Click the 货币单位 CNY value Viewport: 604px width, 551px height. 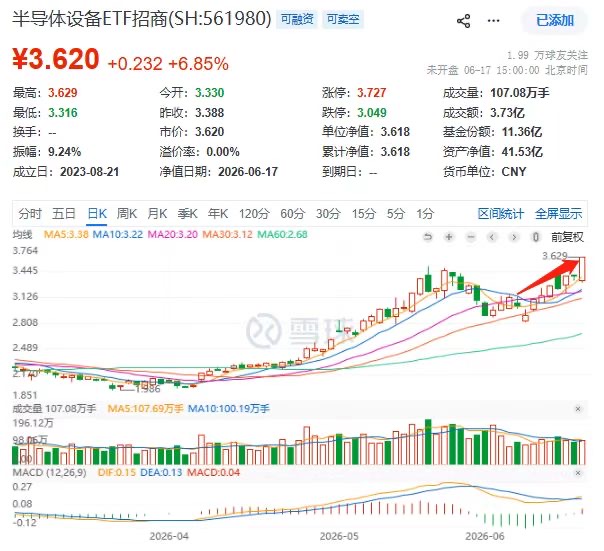pyautogui.click(x=513, y=172)
